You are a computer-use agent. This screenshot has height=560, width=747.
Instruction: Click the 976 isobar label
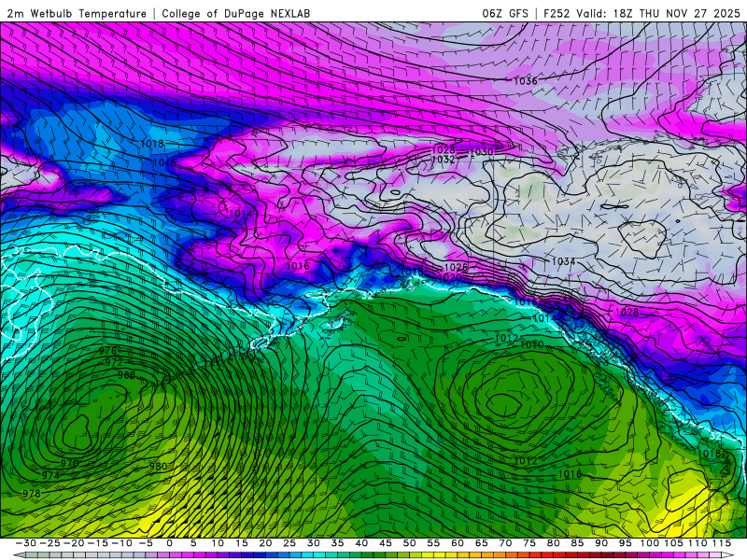tap(107, 352)
